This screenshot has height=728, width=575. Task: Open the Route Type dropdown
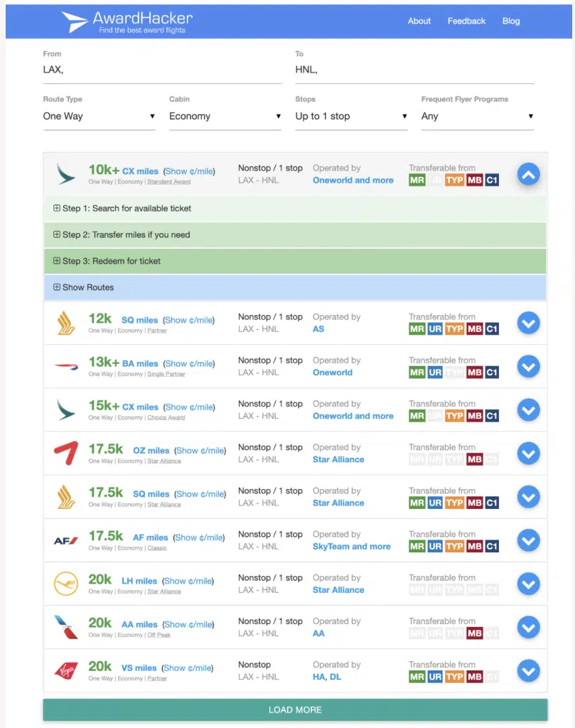pos(99,117)
